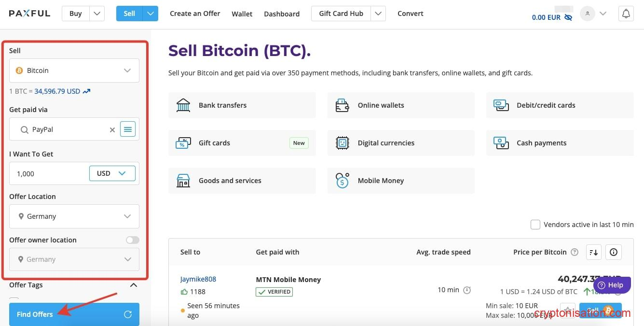644x326 pixels.
Task: Go to the Dashboard menu item
Action: [x=282, y=14]
